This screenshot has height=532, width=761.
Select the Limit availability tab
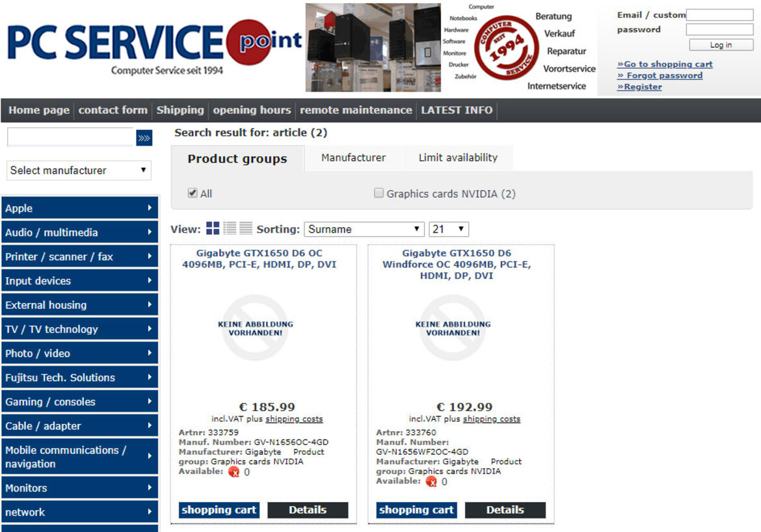[458, 158]
